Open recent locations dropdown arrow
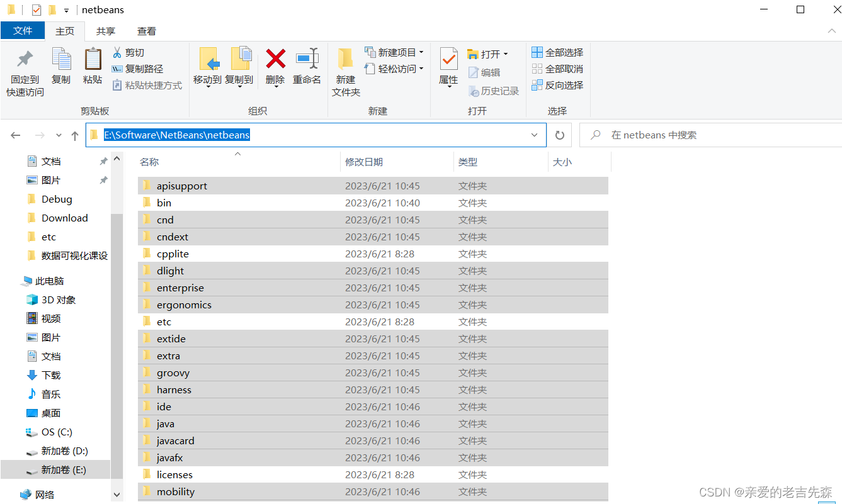Screen dimensions: 842x504 pyautogui.click(x=59, y=135)
